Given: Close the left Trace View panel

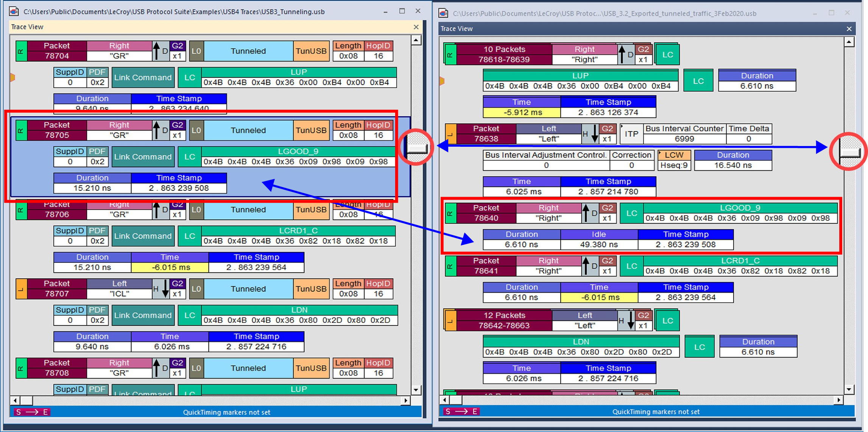Looking at the screenshot, I should coord(416,27).
